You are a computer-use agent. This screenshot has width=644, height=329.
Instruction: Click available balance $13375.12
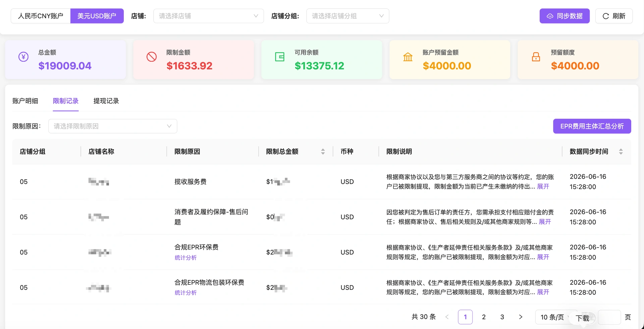pyautogui.click(x=319, y=66)
